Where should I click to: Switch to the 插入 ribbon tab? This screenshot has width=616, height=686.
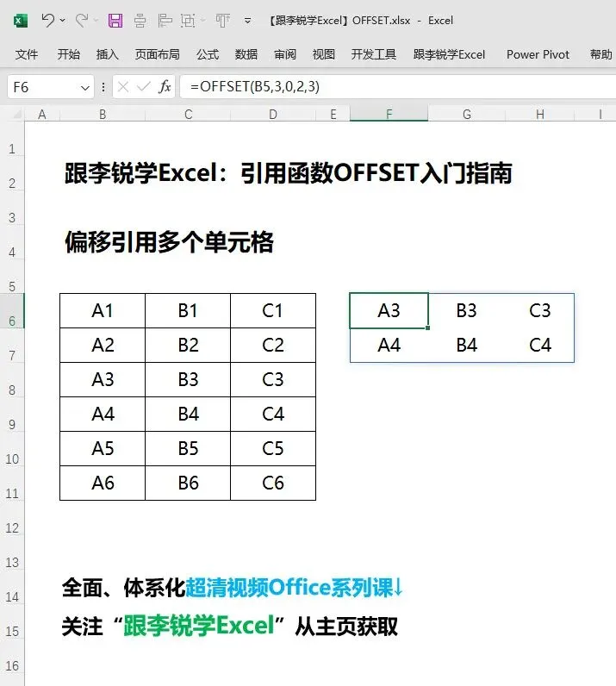108,54
